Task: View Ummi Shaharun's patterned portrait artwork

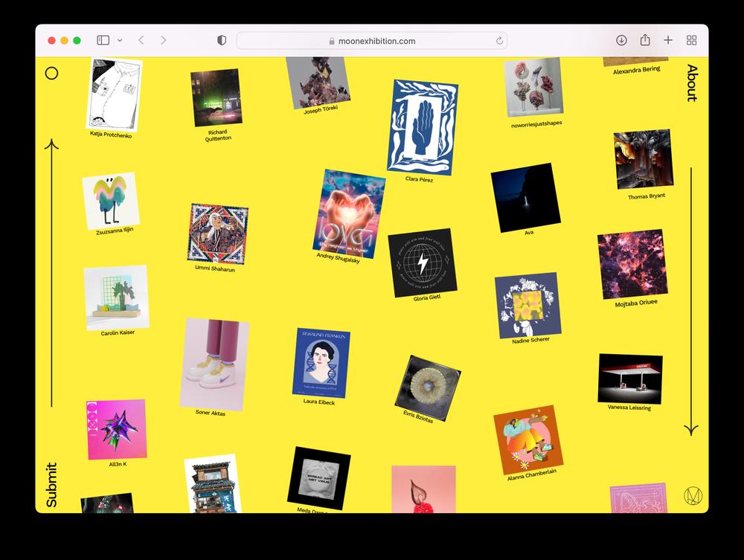Action: tap(218, 234)
